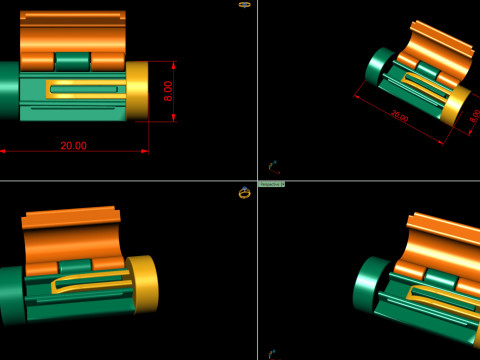Image resolution: width=480 pixels, height=360 pixels.
Task: Select the gold end cap in the front view
Action: point(137,91)
